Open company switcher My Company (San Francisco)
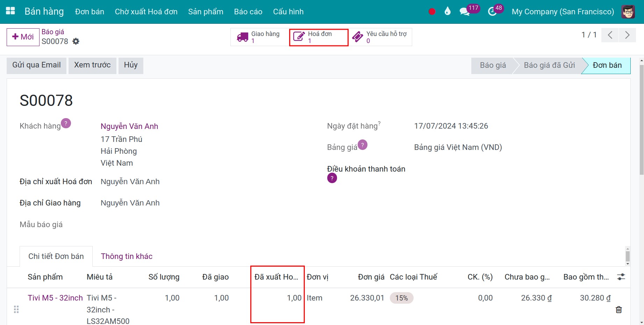Viewport: 644px width, 325px height. [x=563, y=12]
